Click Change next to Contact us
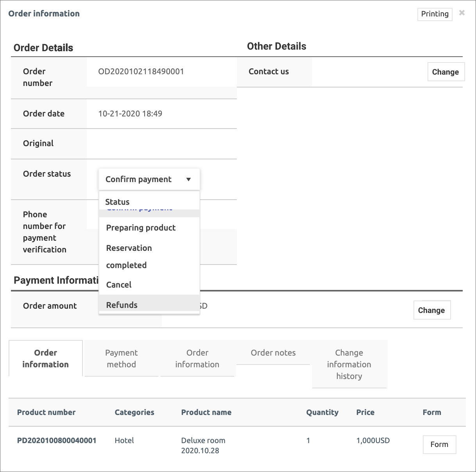 pos(446,72)
